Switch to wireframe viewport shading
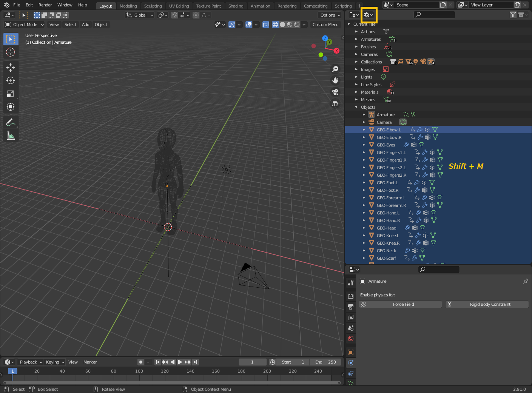This screenshot has height=393, width=532. click(x=275, y=25)
